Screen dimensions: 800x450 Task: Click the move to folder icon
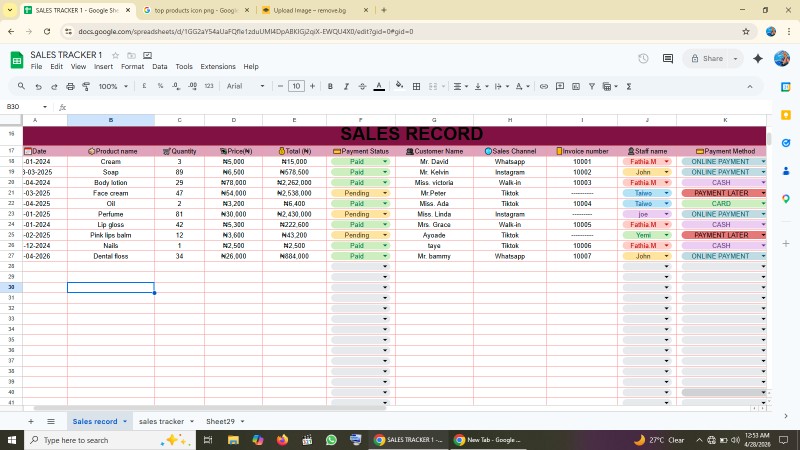click(131, 55)
